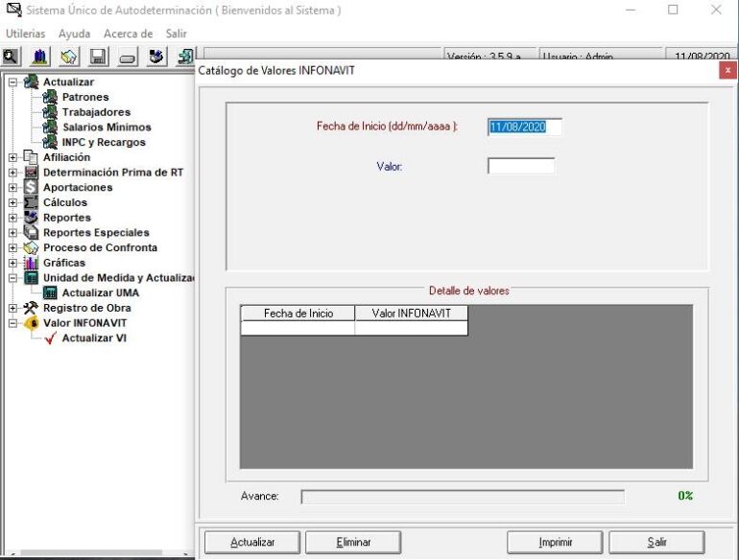Open the Acerca de menu

129,34
